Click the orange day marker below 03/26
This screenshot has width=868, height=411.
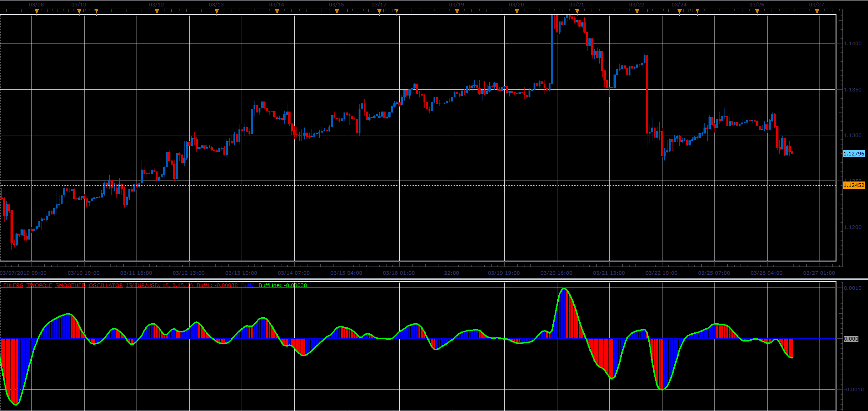[757, 12]
